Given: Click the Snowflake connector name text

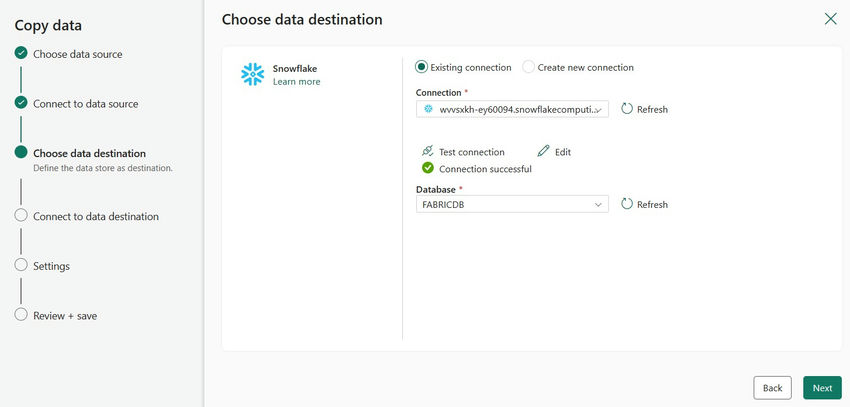Looking at the screenshot, I should pyautogui.click(x=295, y=69).
